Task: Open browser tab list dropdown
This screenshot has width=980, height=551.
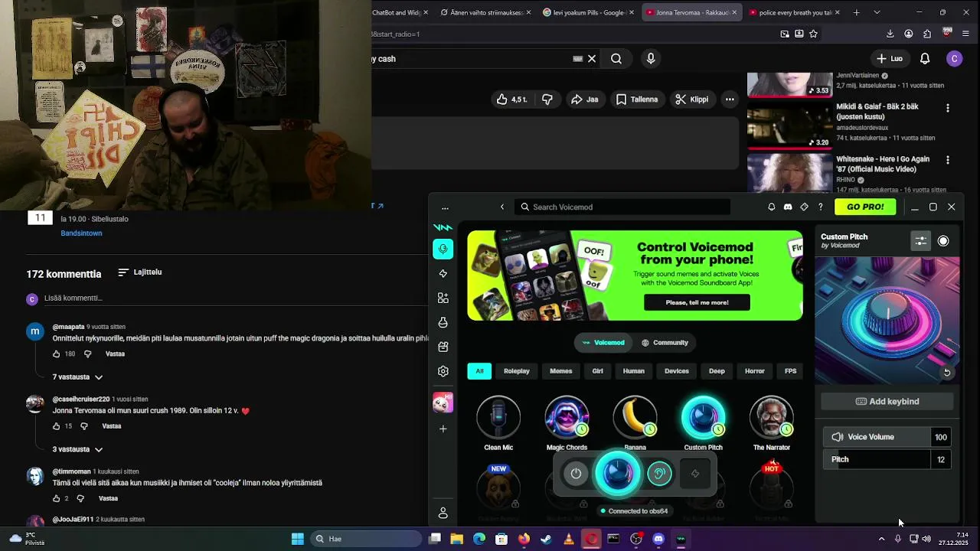Action: [x=877, y=12]
